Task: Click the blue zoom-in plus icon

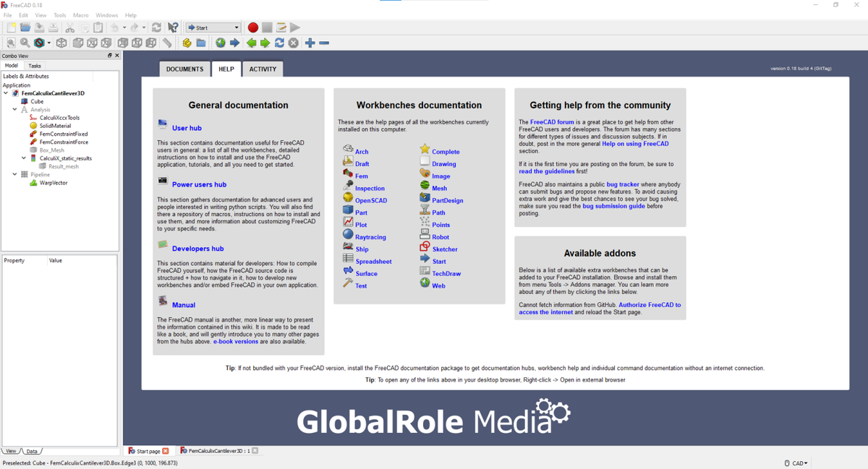Action: click(310, 43)
